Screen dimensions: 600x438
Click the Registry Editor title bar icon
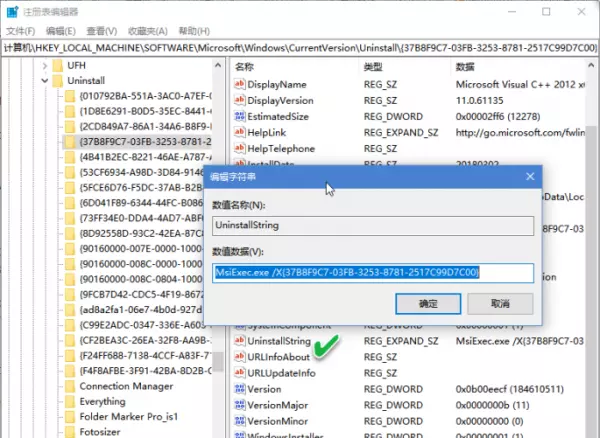[x=13, y=11]
